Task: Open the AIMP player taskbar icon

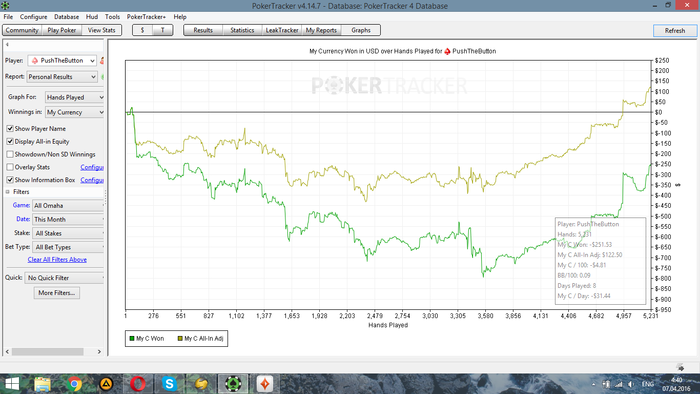Action: point(106,384)
